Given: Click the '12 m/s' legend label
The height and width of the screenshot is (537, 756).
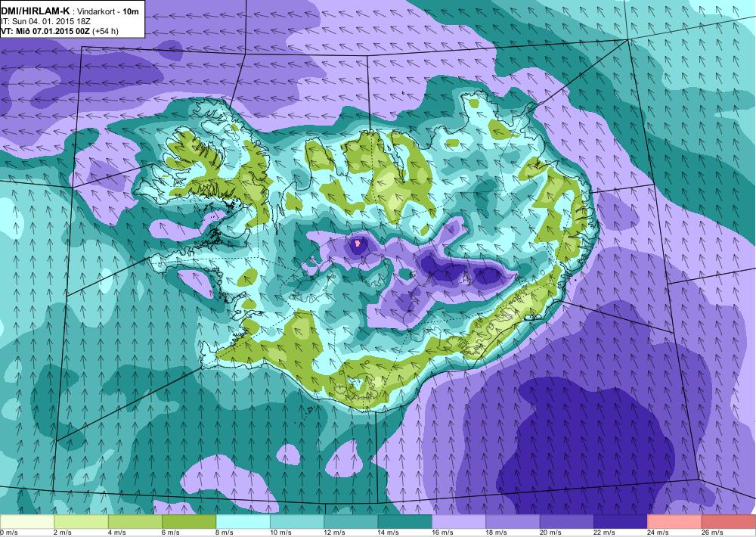Looking at the screenshot, I should [335, 532].
